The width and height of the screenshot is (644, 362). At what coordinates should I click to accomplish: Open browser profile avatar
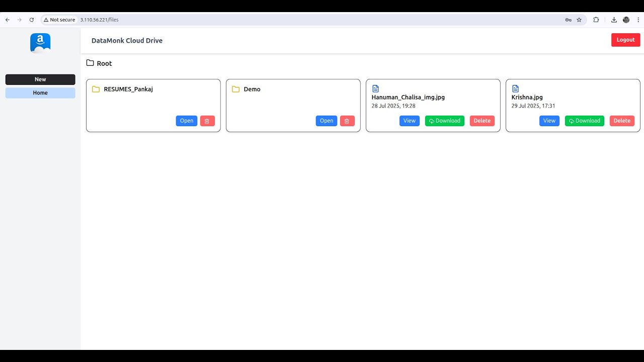click(x=626, y=20)
